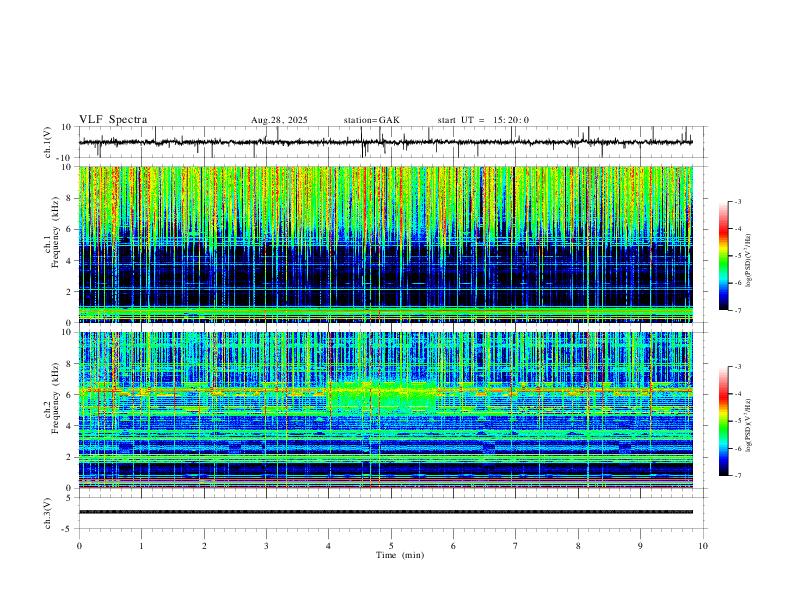Click the ch.1 spectrogram plot area
This screenshot has height=612, width=792.
[x=386, y=244]
